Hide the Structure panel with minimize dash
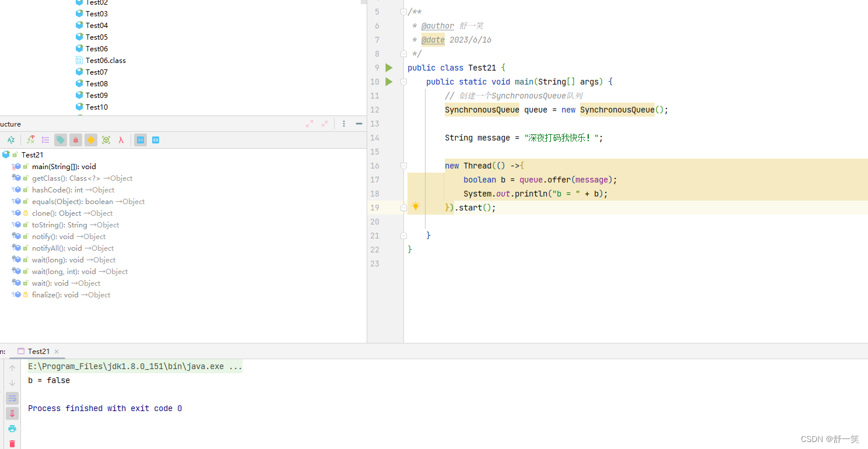The image size is (868, 449). (359, 124)
